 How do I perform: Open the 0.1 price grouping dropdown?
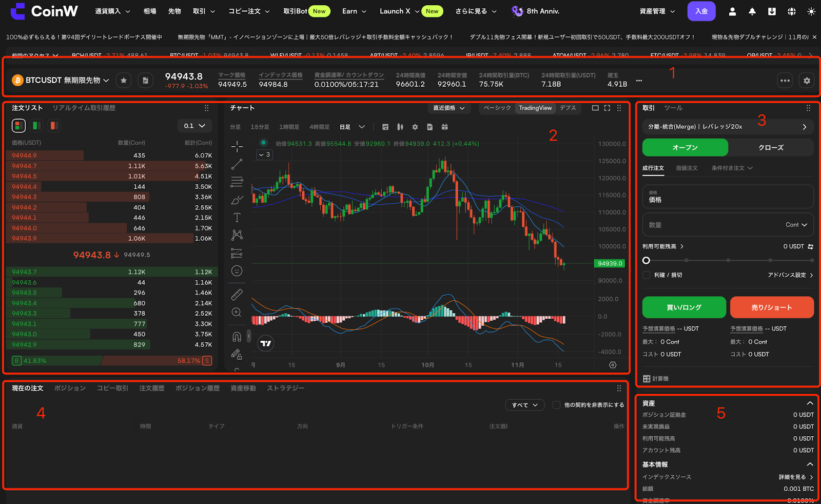194,126
